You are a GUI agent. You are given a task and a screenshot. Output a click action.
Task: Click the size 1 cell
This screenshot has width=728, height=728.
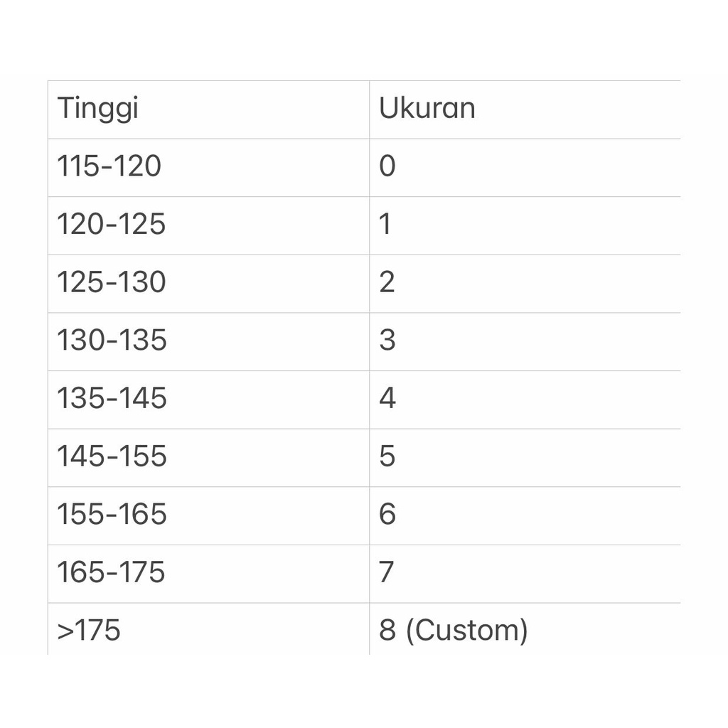[x=386, y=225]
